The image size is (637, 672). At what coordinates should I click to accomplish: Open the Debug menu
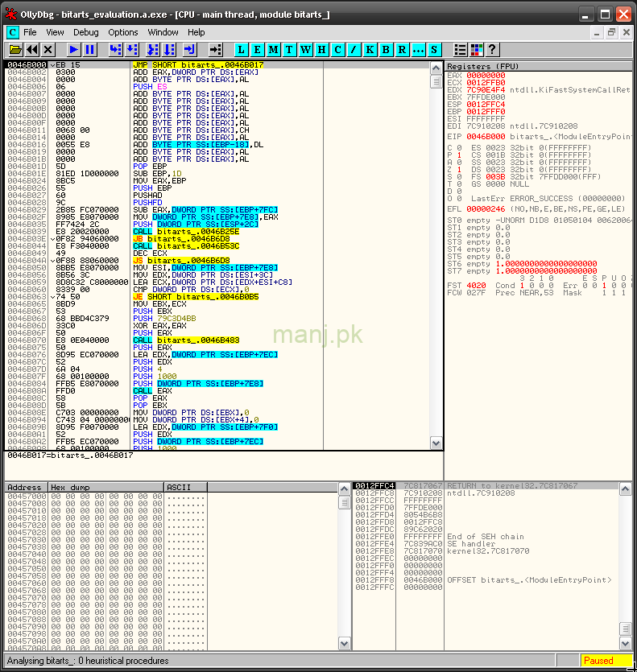(85, 32)
